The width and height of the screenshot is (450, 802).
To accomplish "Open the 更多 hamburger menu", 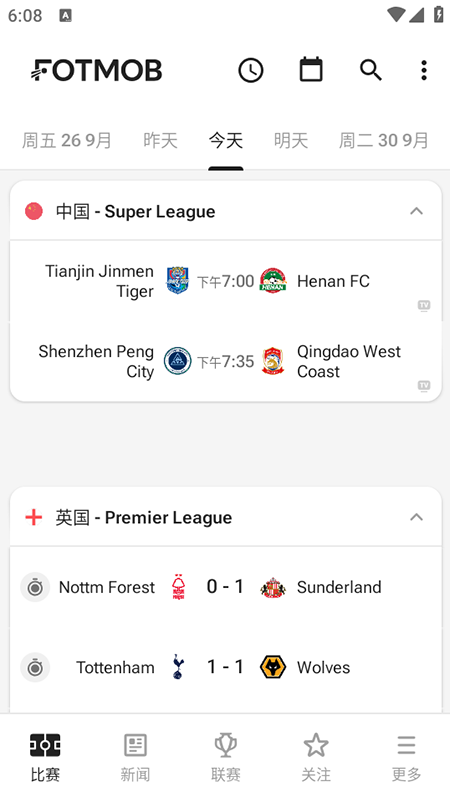I will click(x=407, y=758).
